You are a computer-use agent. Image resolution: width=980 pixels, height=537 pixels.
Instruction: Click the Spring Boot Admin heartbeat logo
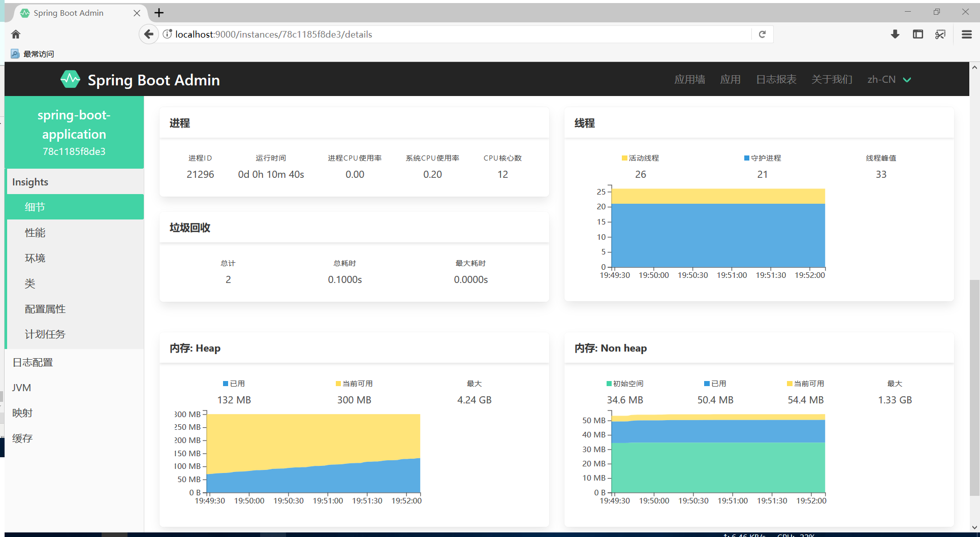click(x=70, y=79)
